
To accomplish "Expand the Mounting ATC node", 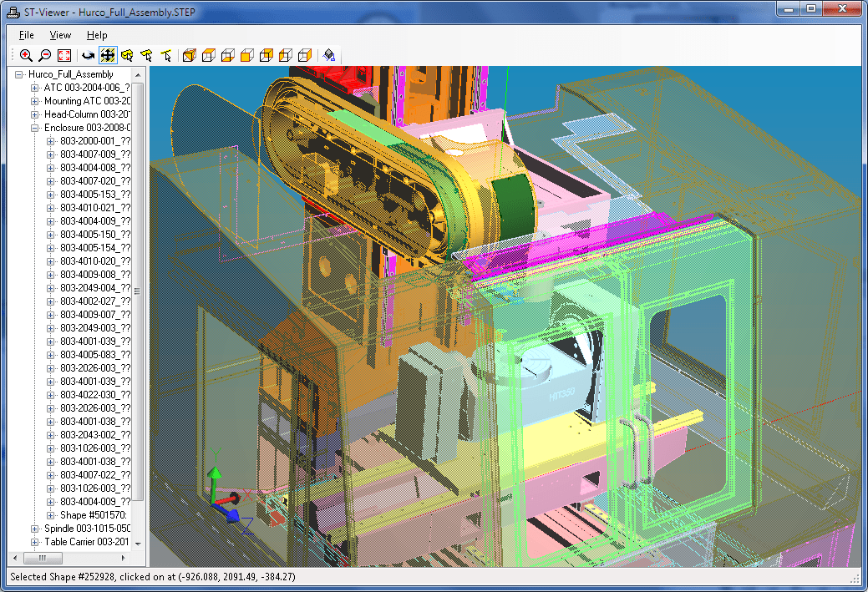I will (34, 101).
